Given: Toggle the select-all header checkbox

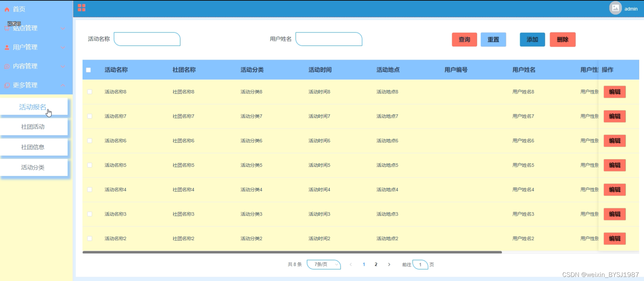Looking at the screenshot, I should [x=89, y=70].
